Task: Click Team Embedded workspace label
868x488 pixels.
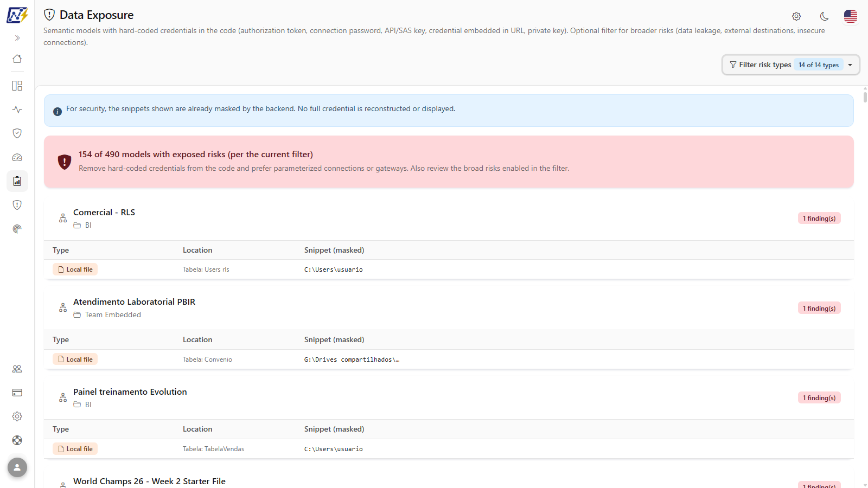Action: pyautogui.click(x=113, y=315)
